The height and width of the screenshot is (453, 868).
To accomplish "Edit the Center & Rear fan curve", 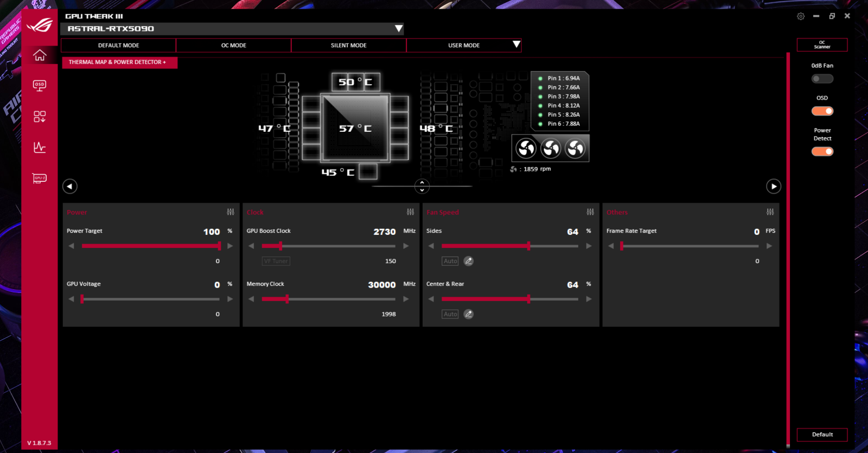I will pos(469,314).
